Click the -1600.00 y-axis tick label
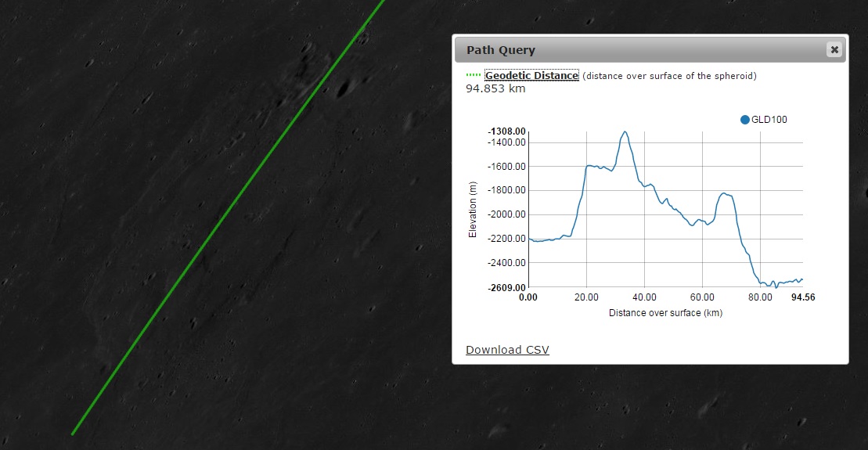 pos(506,166)
